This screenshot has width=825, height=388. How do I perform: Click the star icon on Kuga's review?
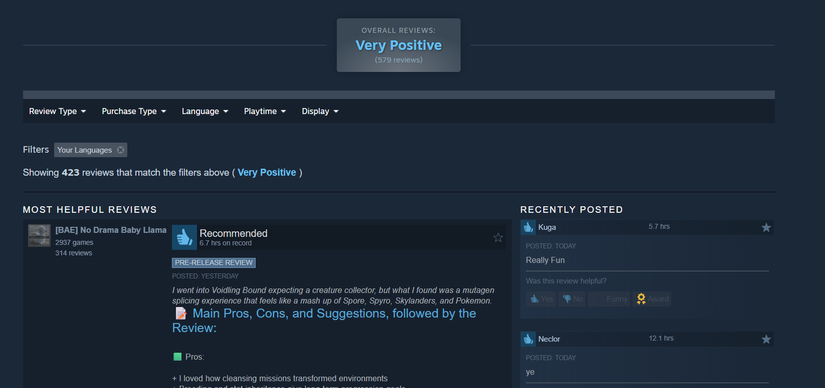point(766,227)
